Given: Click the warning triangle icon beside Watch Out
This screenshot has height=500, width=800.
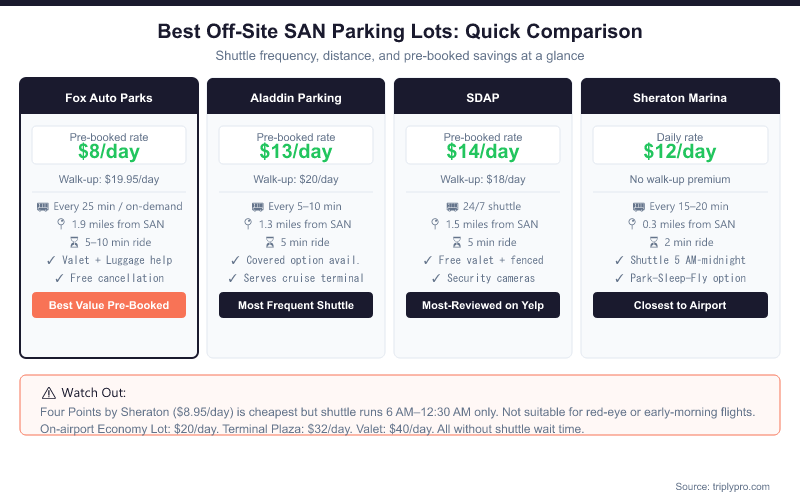Looking at the screenshot, I should click(48, 394).
